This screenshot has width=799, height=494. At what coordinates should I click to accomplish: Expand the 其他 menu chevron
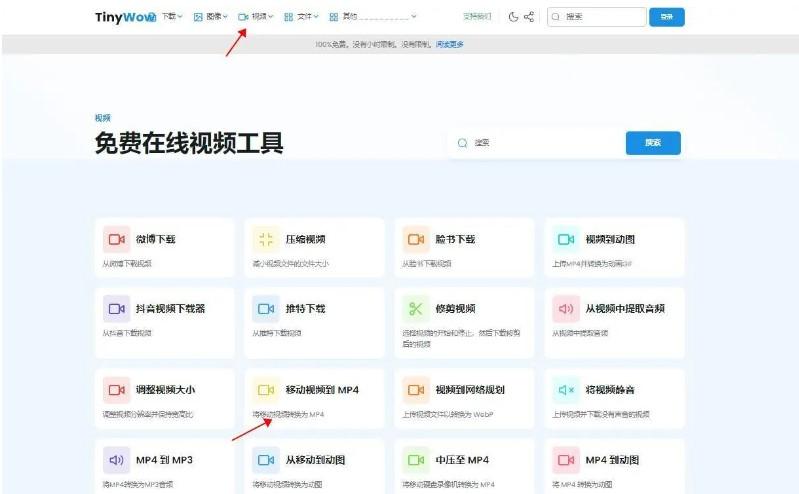[414, 17]
